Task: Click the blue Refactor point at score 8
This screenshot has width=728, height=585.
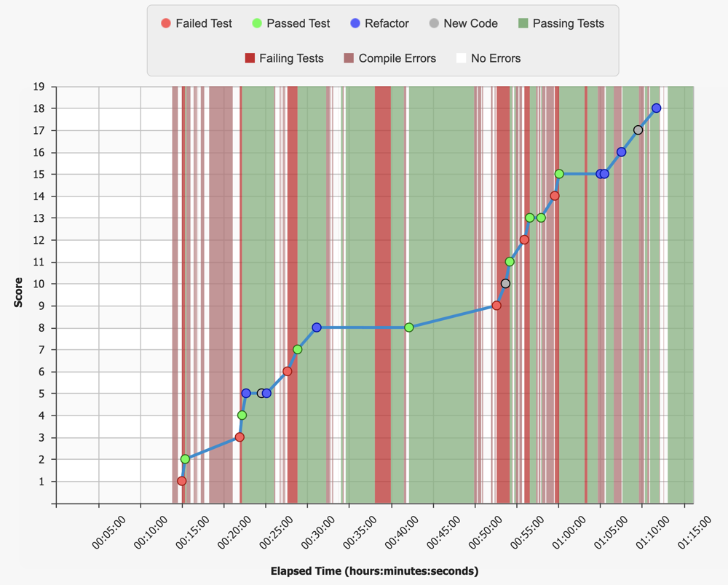Action: tap(317, 327)
